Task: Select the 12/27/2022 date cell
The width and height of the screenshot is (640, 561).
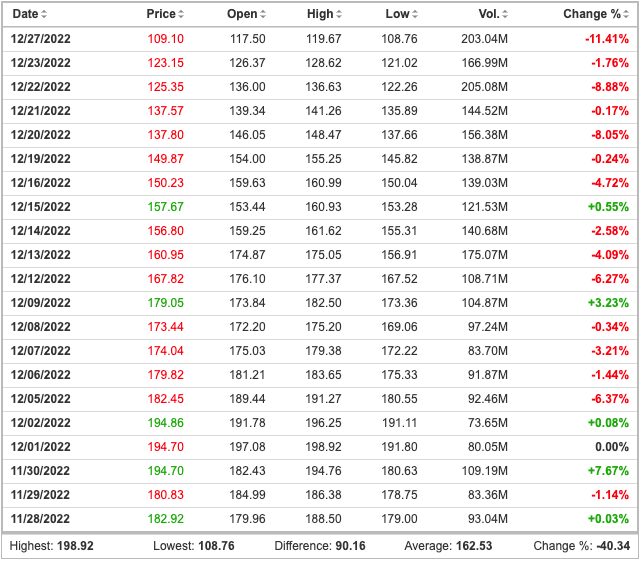Action: coord(40,39)
